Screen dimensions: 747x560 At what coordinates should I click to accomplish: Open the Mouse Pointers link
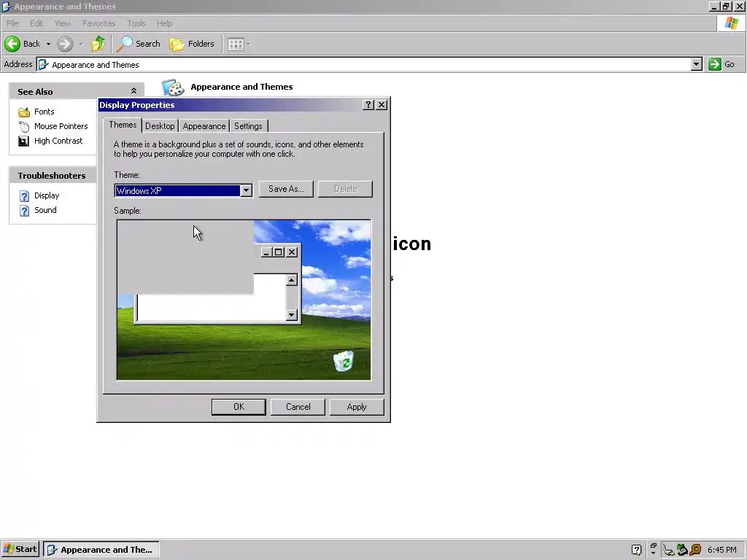[x=61, y=126]
